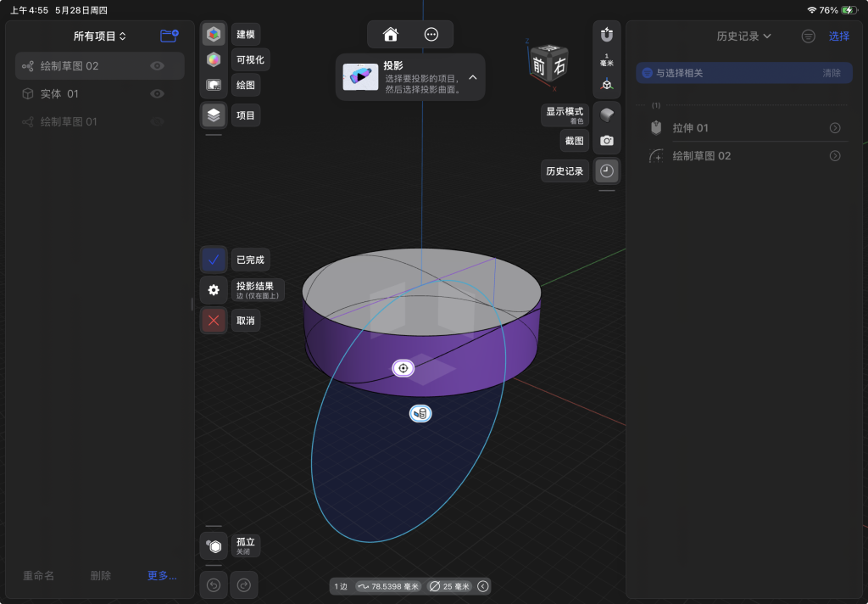Tap 选择 in history panel
Viewport: 868px width, 604px height.
(838, 36)
